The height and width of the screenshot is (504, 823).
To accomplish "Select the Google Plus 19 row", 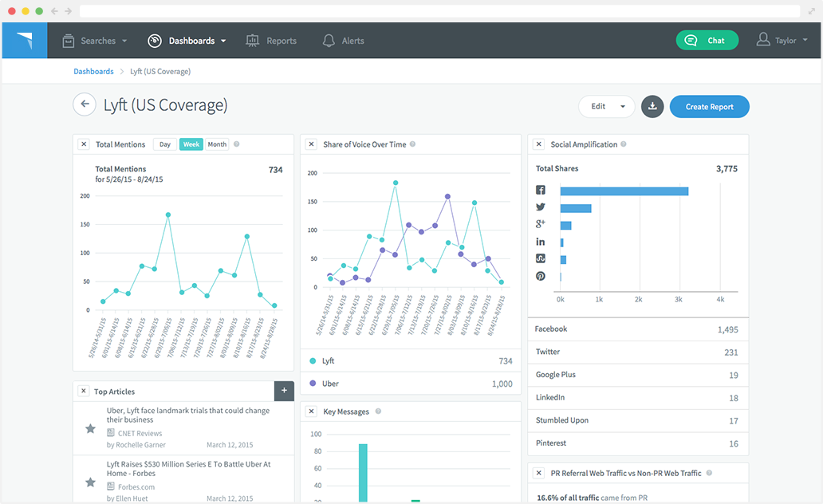I will pos(638,375).
